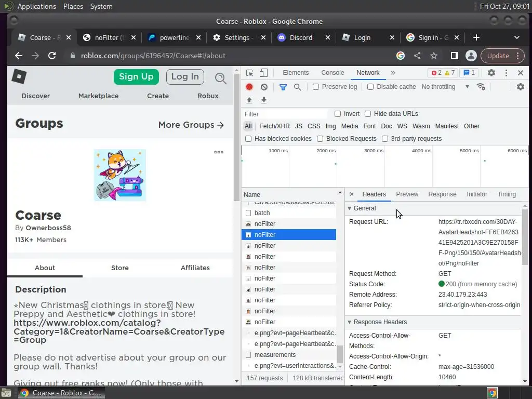Image resolution: width=532 pixels, height=399 pixels.
Task: Click the DevTools inspect element picker icon
Action: tap(250, 73)
